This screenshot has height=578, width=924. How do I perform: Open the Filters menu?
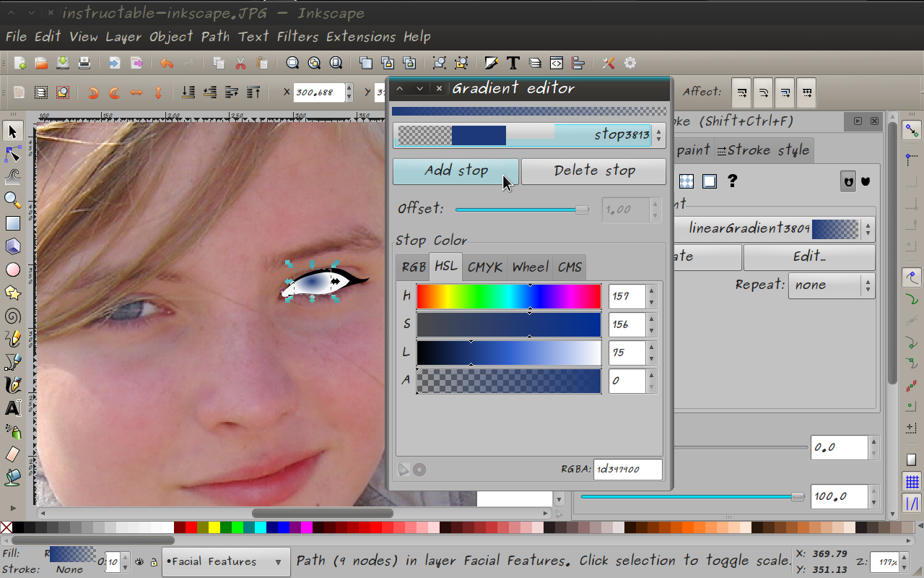tap(298, 37)
